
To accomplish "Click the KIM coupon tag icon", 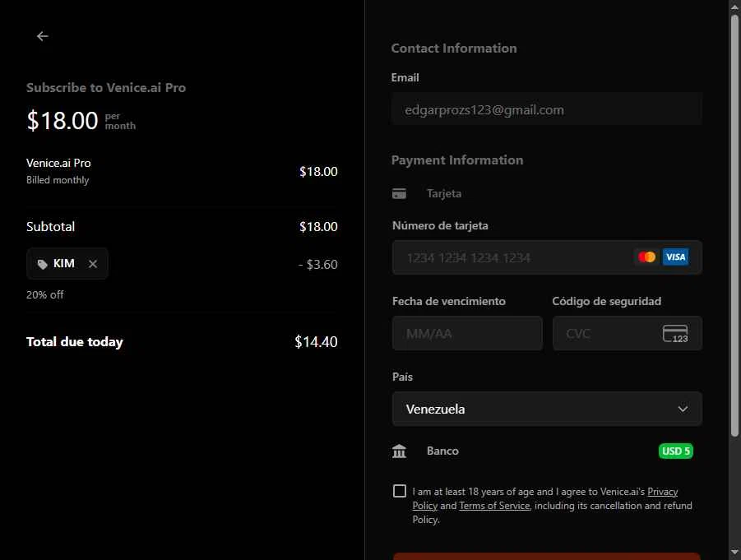I will point(43,264).
